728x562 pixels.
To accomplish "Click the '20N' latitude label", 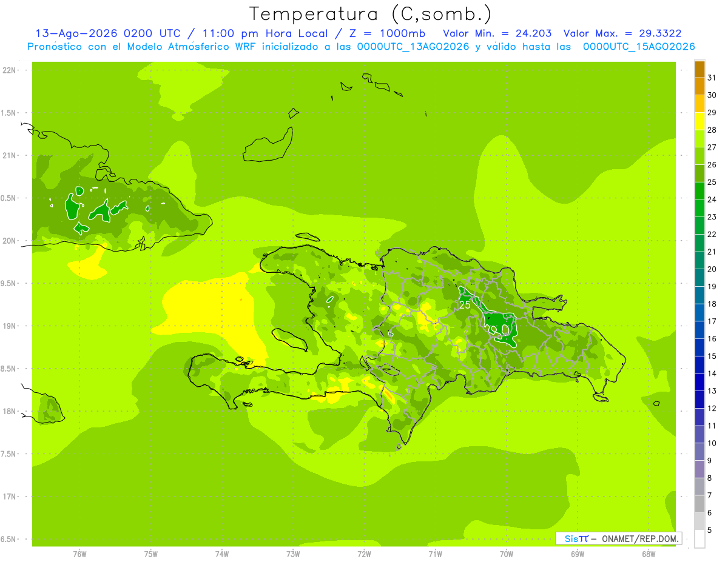I will click(x=9, y=241).
